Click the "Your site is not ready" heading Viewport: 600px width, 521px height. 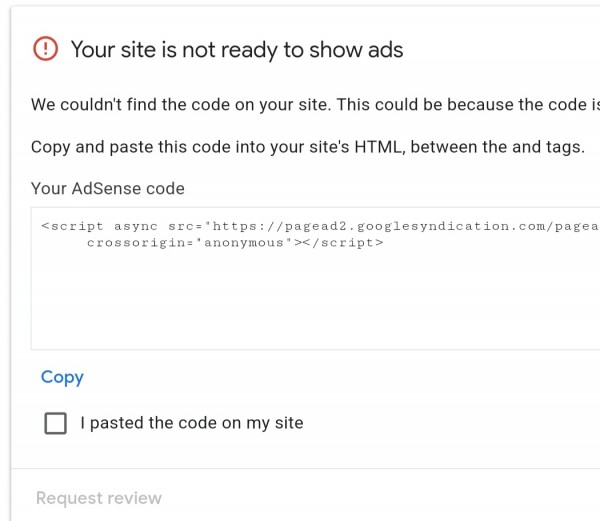(237, 49)
